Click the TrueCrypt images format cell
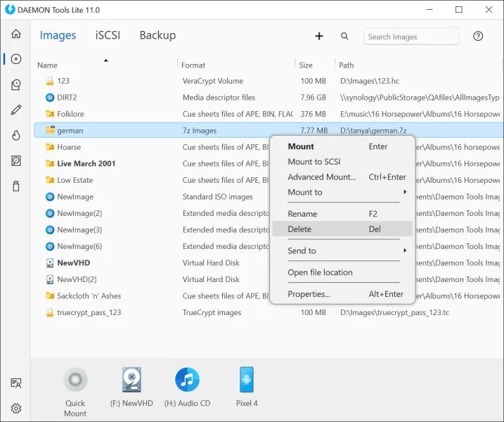 point(212,313)
